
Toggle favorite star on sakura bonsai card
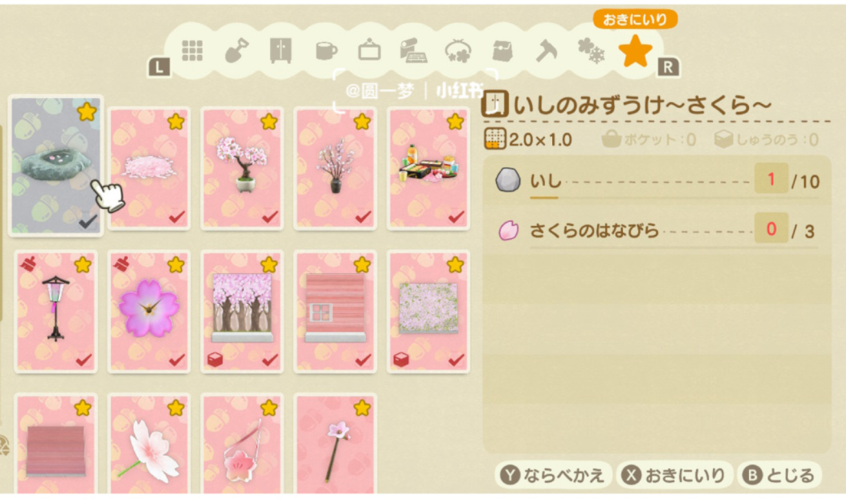coord(269,121)
